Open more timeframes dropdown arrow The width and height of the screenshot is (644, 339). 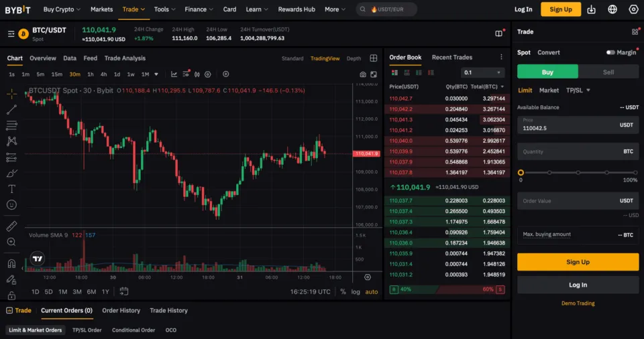[x=156, y=74]
